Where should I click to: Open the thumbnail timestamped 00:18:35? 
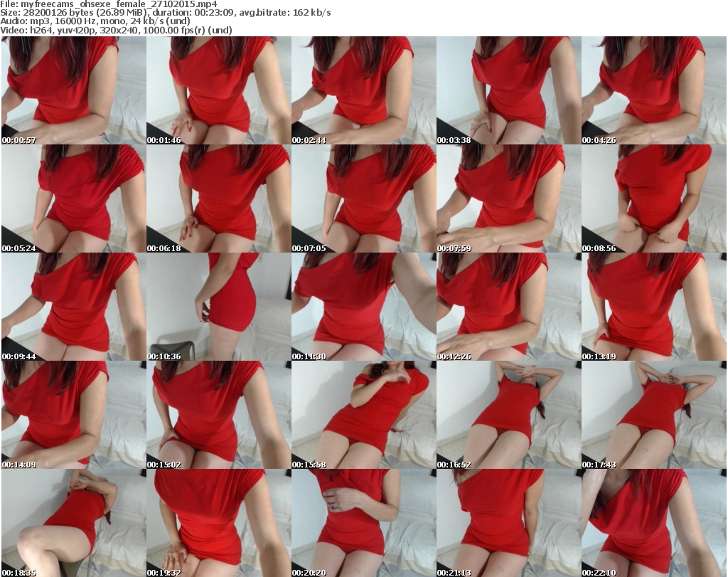(73, 523)
